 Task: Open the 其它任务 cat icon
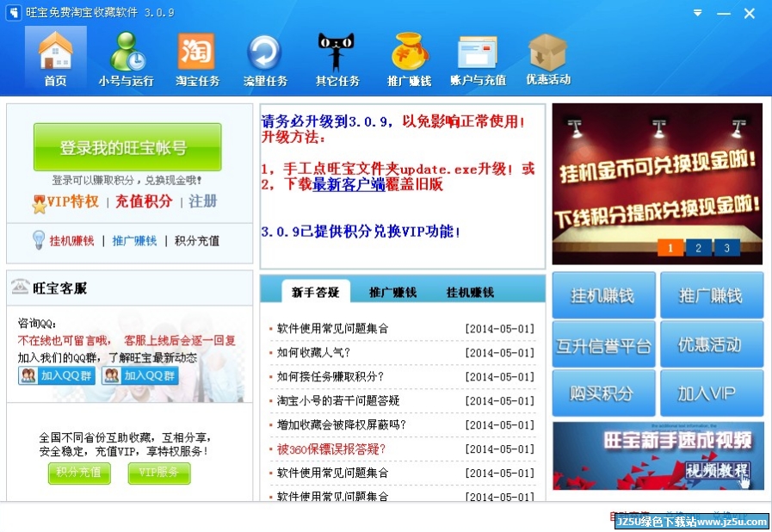pos(337,59)
